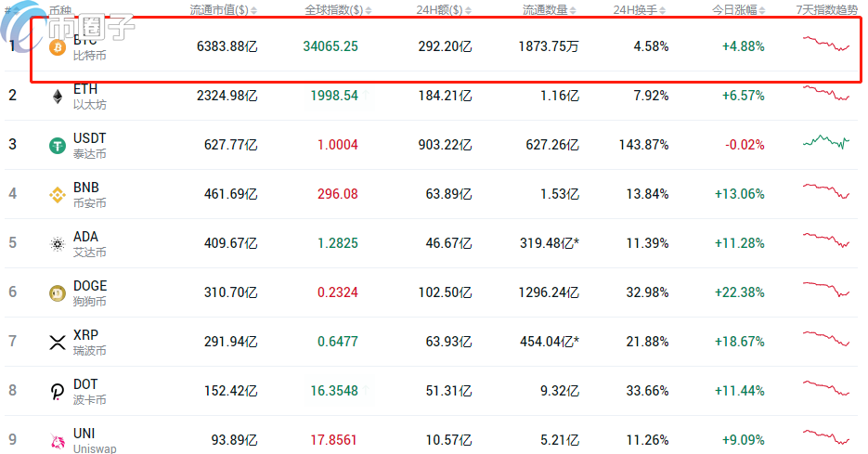Click the Ethereum diamond icon
The image size is (868, 454).
[x=57, y=97]
